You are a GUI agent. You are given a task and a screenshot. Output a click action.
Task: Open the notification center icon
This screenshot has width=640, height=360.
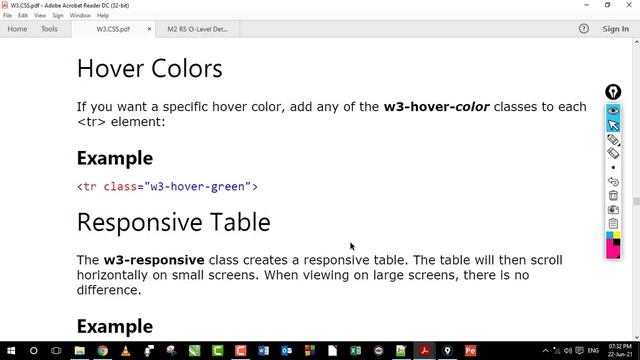click(x=580, y=351)
